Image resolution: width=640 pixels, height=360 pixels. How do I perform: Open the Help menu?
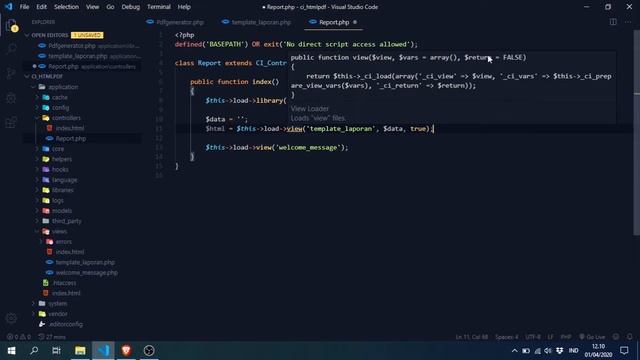pos(184,7)
